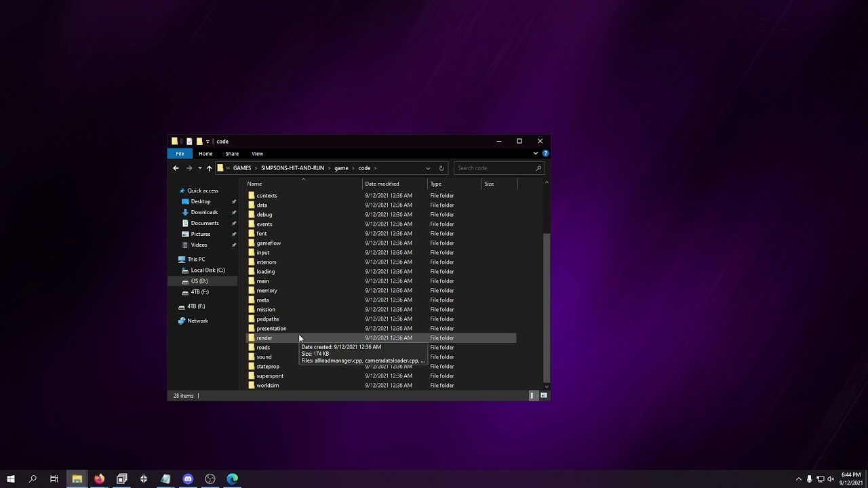The image size is (868, 488).
Task: Select the debug folder icon
Action: tap(252, 214)
